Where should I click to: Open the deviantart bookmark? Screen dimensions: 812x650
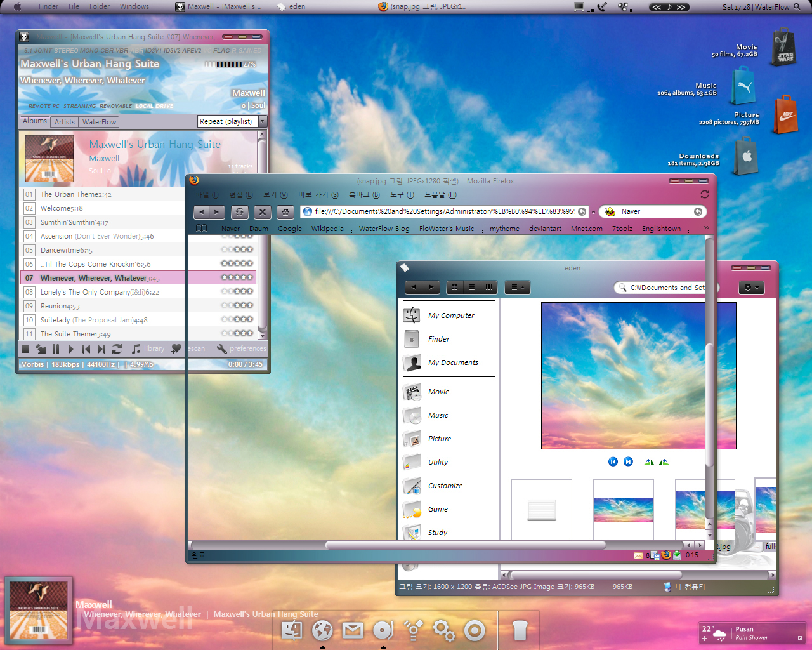pyautogui.click(x=545, y=229)
